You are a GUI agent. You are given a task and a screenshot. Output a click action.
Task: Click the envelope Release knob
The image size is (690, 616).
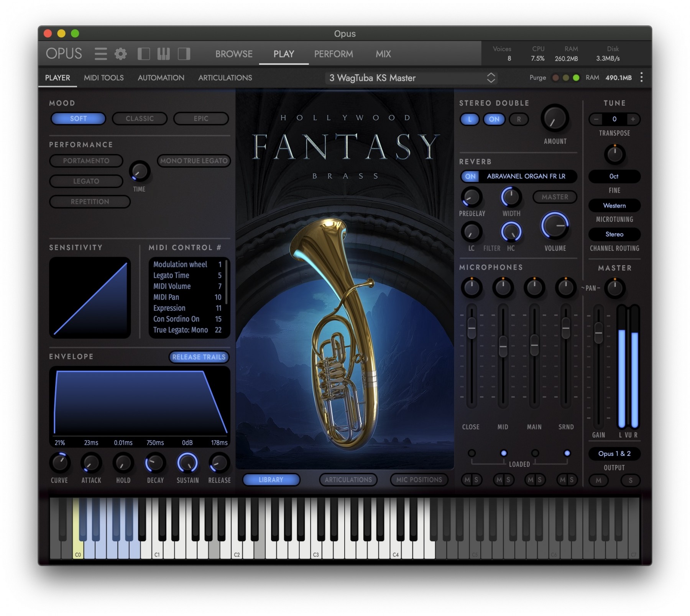219,463
